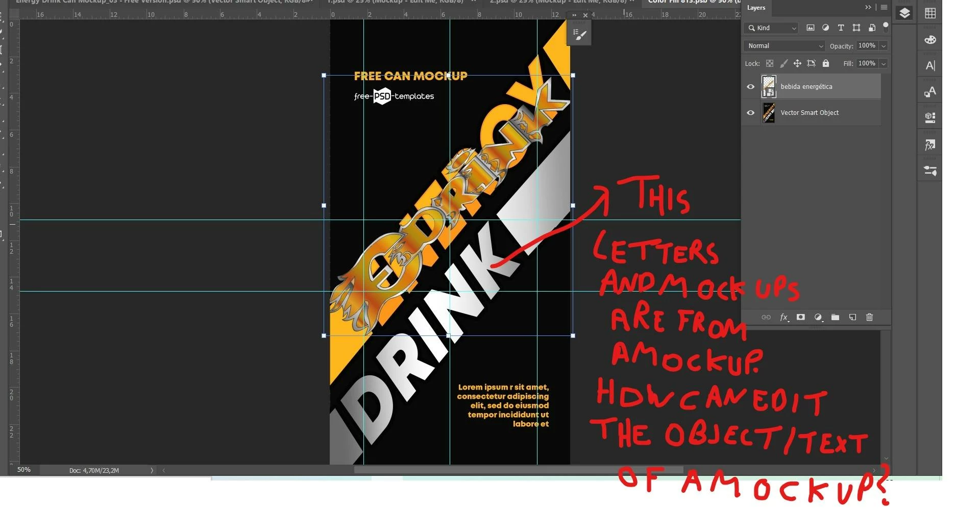The image size is (980, 530).
Task: Select the Vector Smart Object layer thumbnail
Action: 769,113
